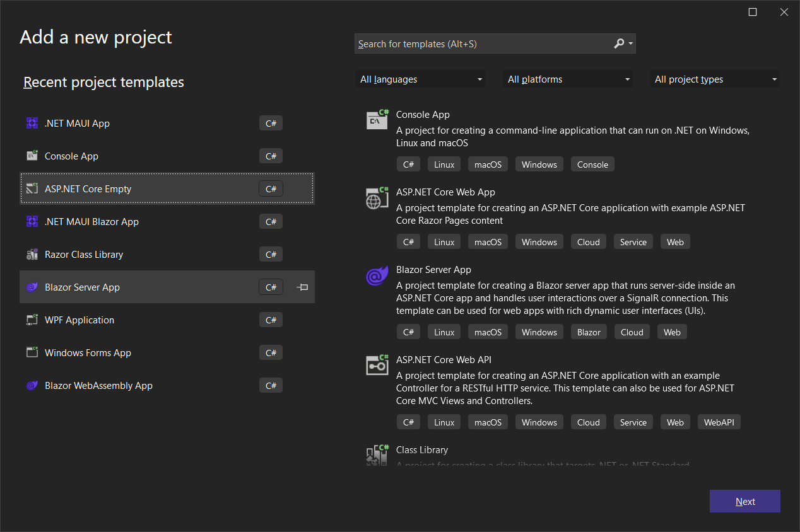Click the Console App icon in recent templates
Screen dimensions: 800x532
click(32, 156)
